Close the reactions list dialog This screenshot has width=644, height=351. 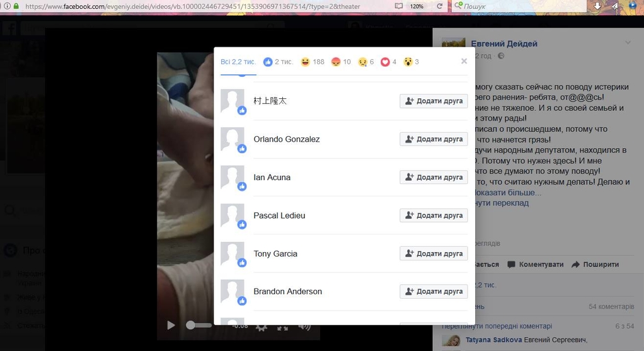point(464,61)
